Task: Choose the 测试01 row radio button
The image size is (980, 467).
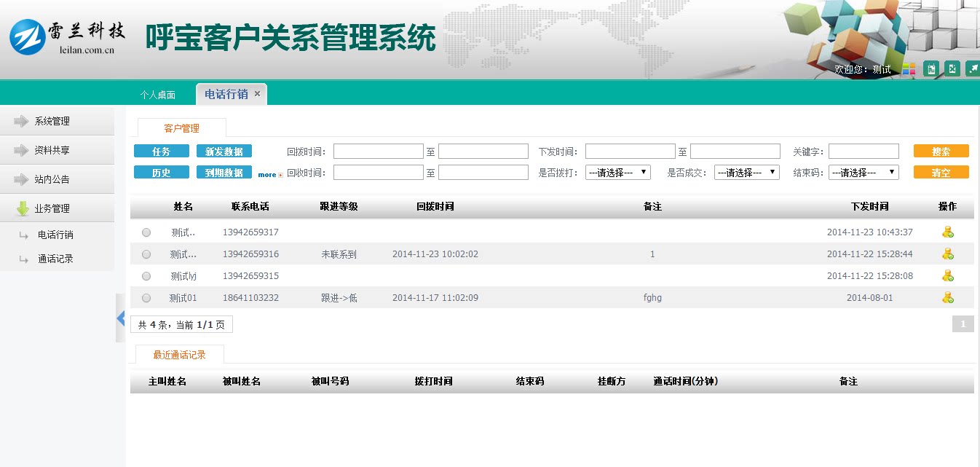Action: 146,298
